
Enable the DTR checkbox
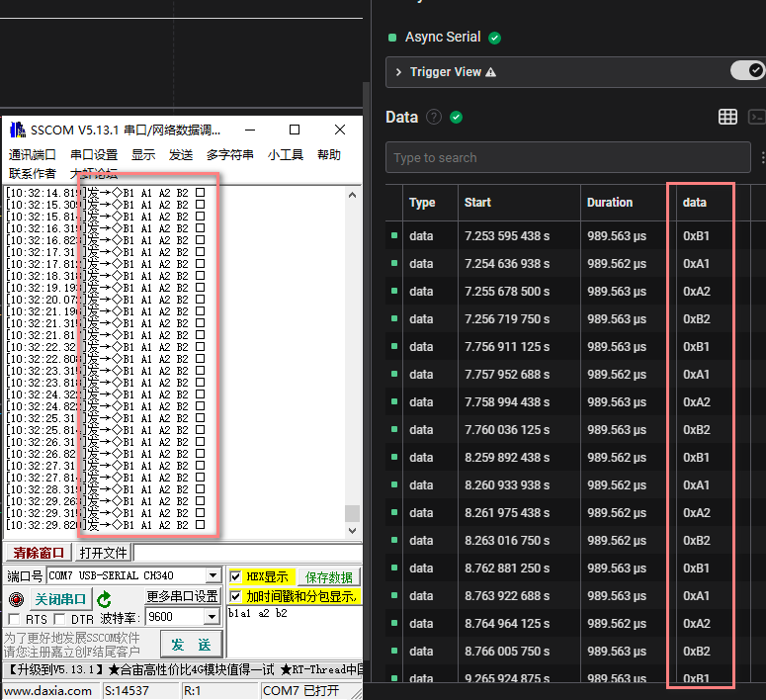pos(59,619)
